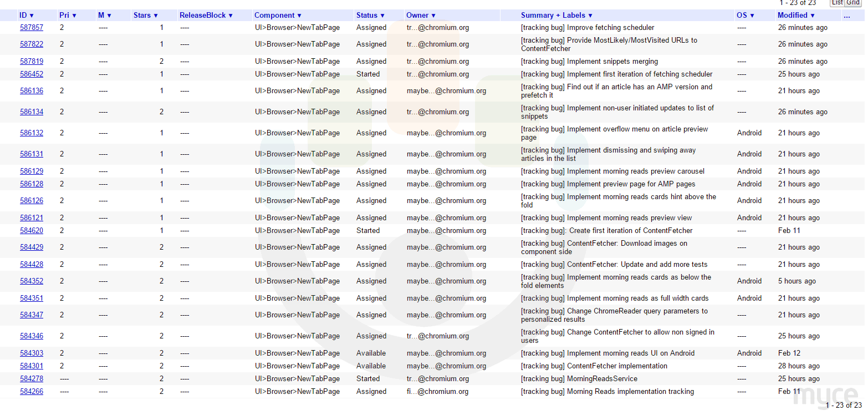Image resolution: width=868 pixels, height=415 pixels.
Task: Open issue 586128
Action: [x=32, y=184]
